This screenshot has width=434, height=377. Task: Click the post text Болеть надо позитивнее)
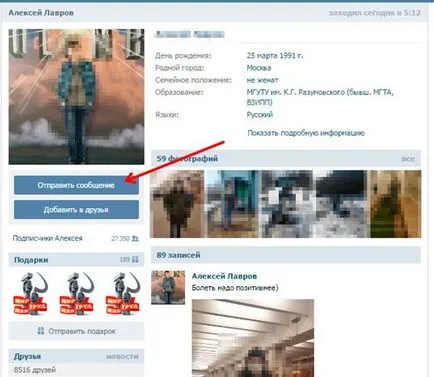point(235,288)
